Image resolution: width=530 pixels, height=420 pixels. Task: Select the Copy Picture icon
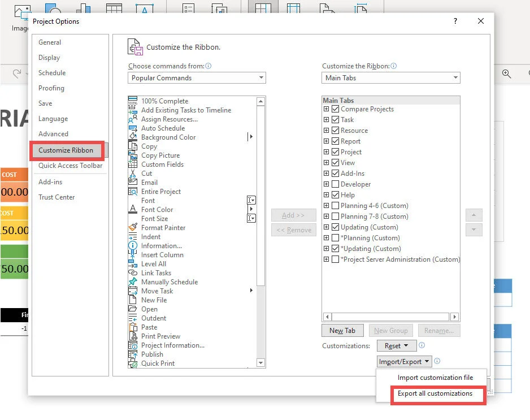click(132, 155)
